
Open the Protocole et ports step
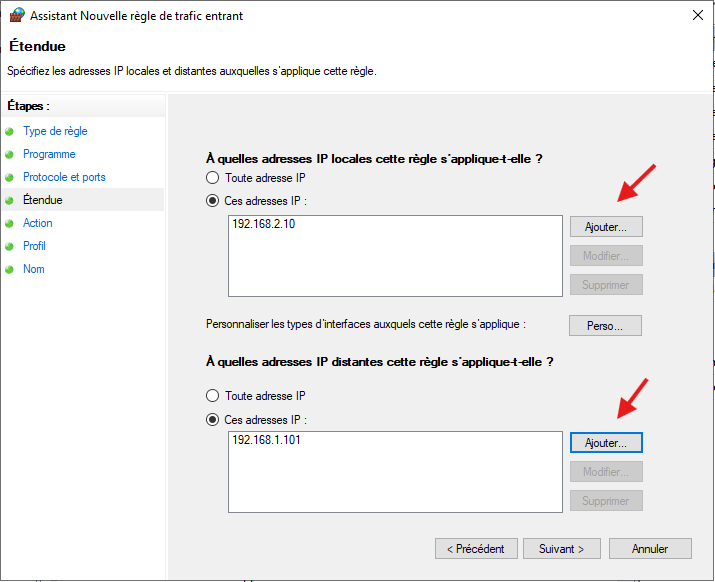pyautogui.click(x=64, y=177)
